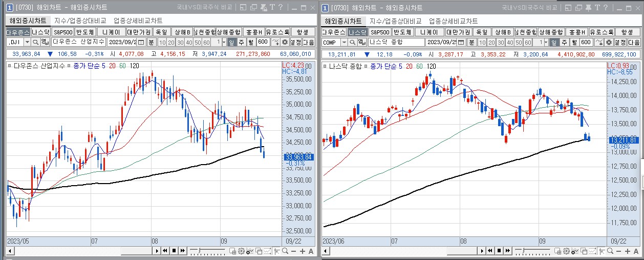Image resolution: width=644 pixels, height=260 pixels.
Task: Click magnifier zoom icon under left chart
Action: pos(285,251)
